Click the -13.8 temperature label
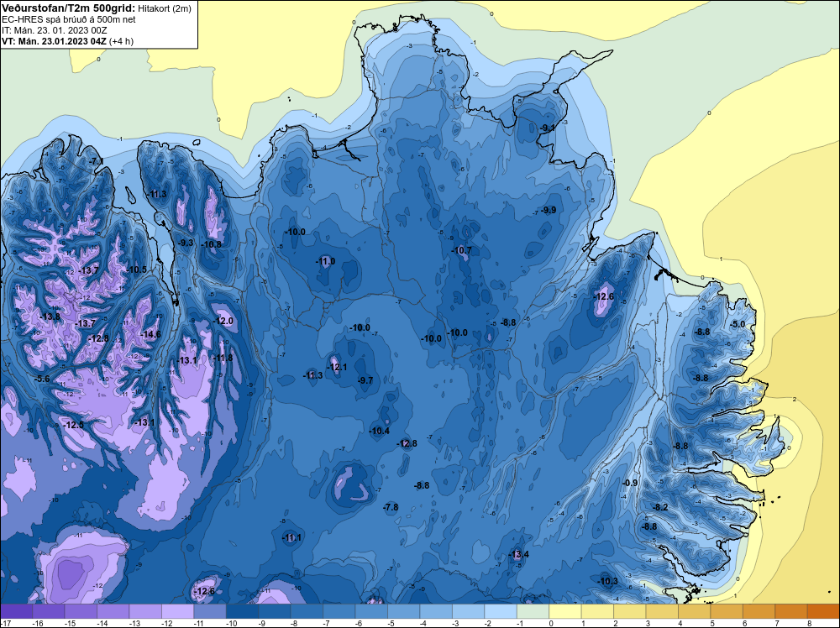This screenshot has width=840, height=628. coord(50,317)
